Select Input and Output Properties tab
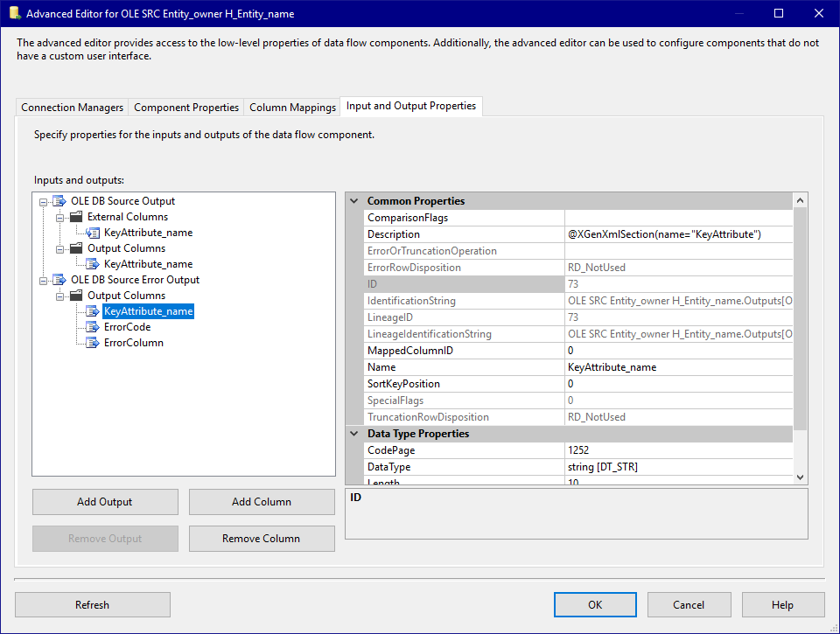Viewport: 840px width, 634px height. (411, 106)
